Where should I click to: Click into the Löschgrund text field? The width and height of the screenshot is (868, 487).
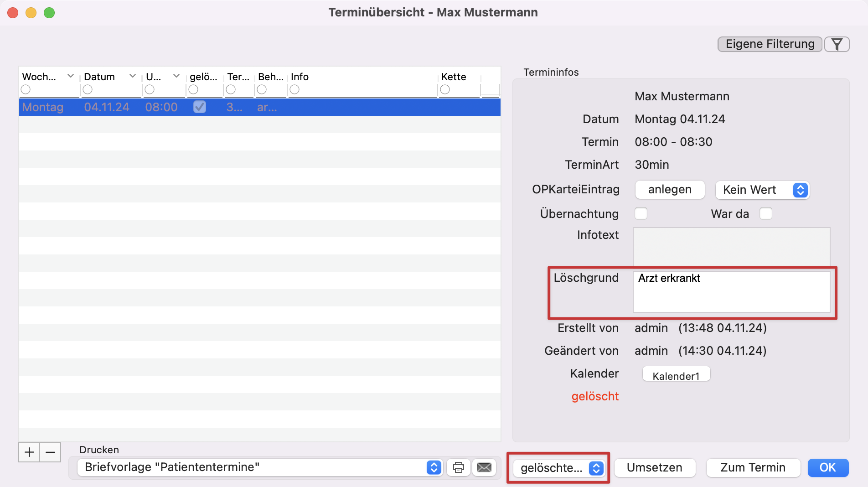pos(731,292)
